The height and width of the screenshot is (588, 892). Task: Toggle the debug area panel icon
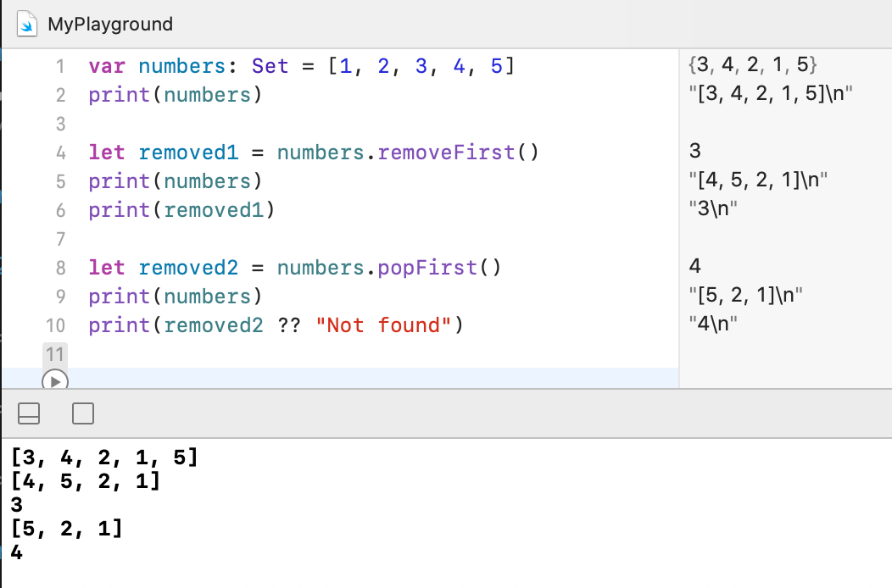[x=29, y=413]
